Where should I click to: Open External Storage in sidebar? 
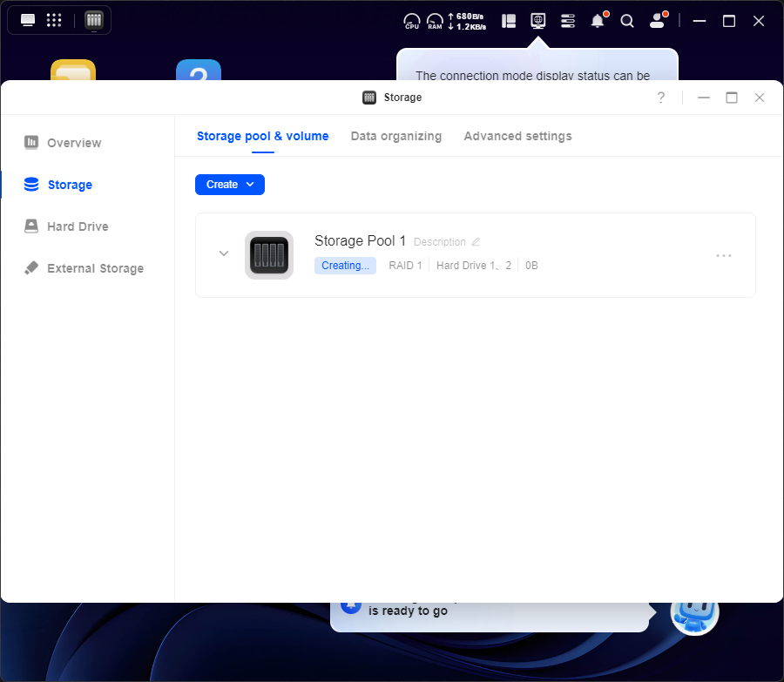pyautogui.click(x=94, y=268)
